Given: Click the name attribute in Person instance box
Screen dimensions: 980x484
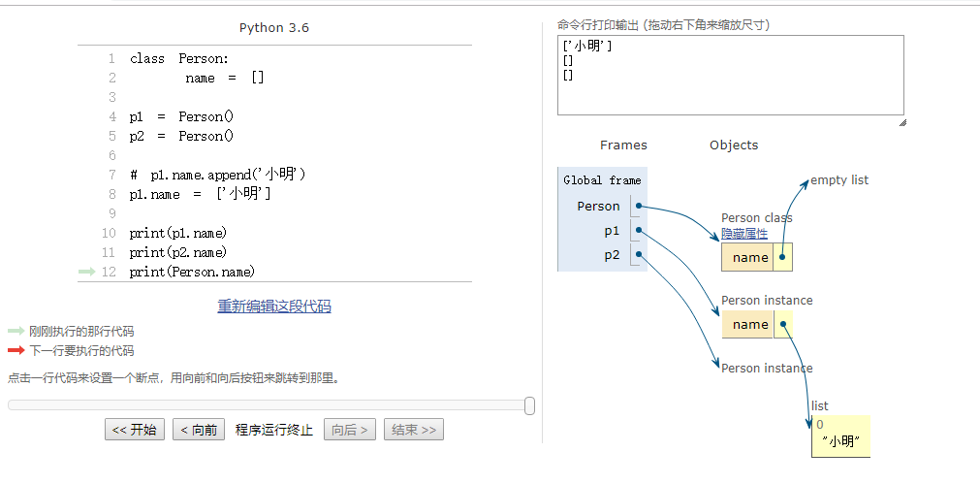Looking at the screenshot, I should point(750,325).
